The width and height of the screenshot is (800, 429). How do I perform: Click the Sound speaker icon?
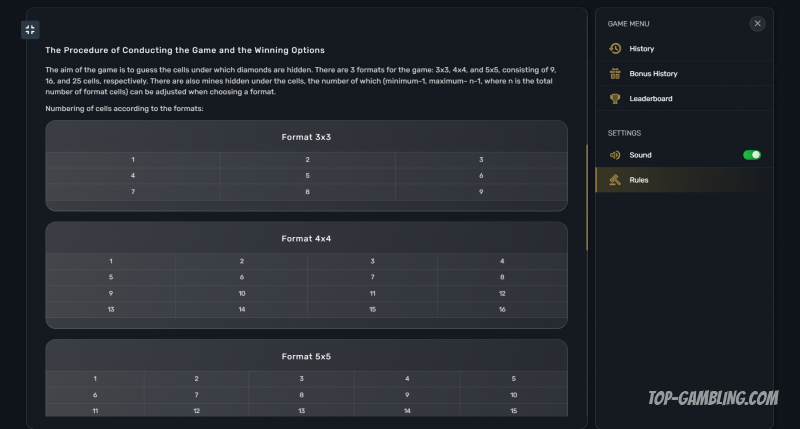click(x=615, y=155)
